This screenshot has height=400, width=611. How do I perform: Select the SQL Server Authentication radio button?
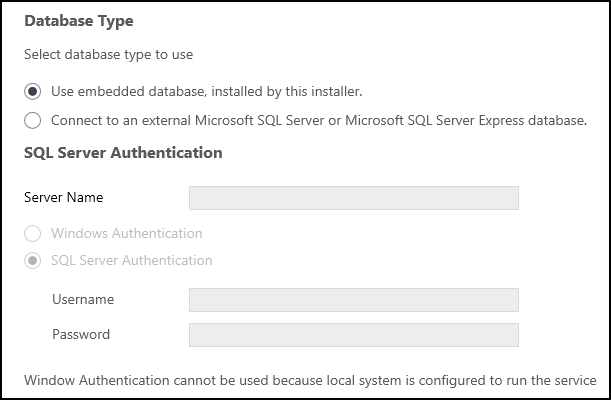pos(32,261)
